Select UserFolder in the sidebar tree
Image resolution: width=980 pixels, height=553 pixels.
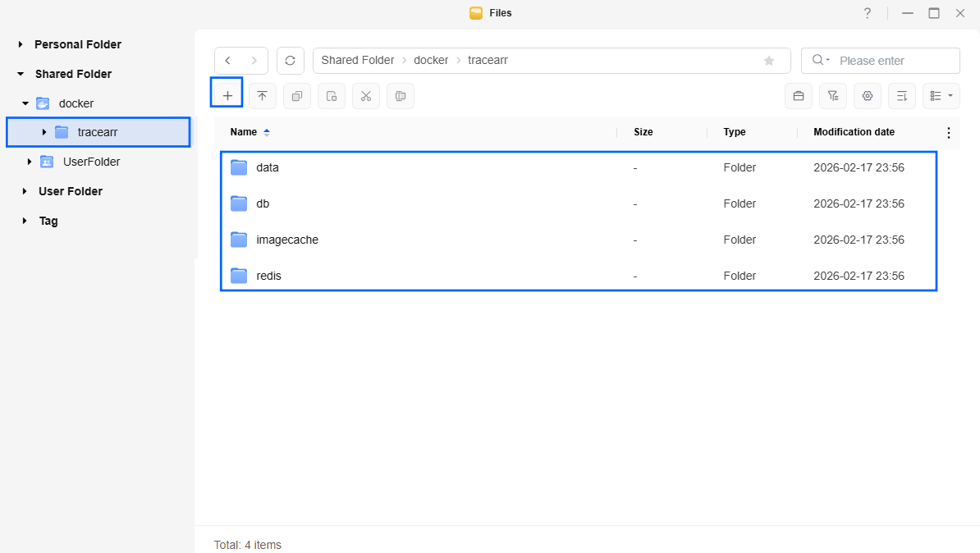91,162
